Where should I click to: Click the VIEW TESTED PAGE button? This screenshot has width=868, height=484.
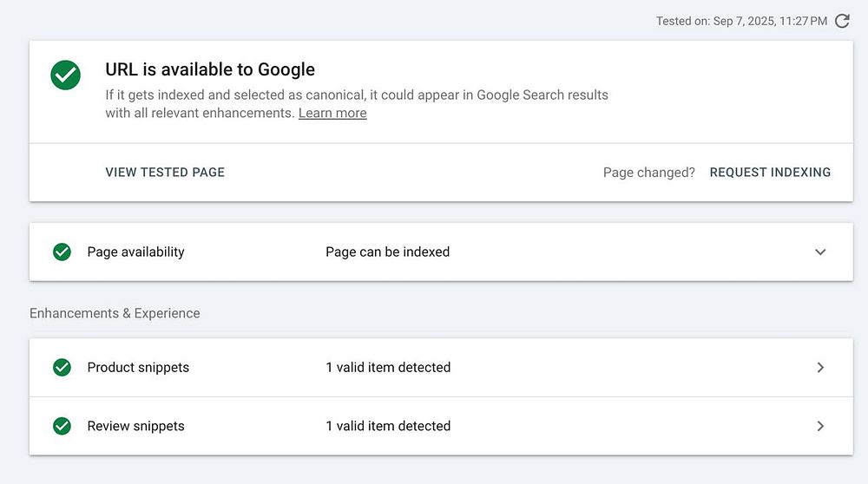click(165, 172)
